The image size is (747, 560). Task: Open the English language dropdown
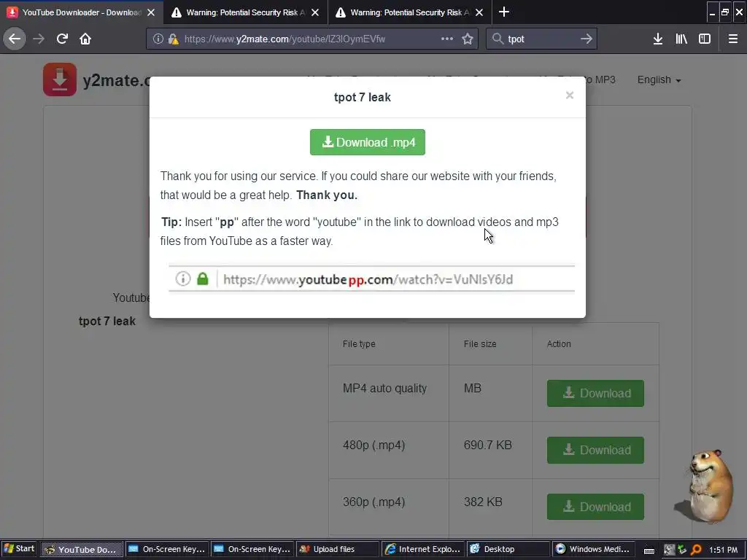point(659,80)
